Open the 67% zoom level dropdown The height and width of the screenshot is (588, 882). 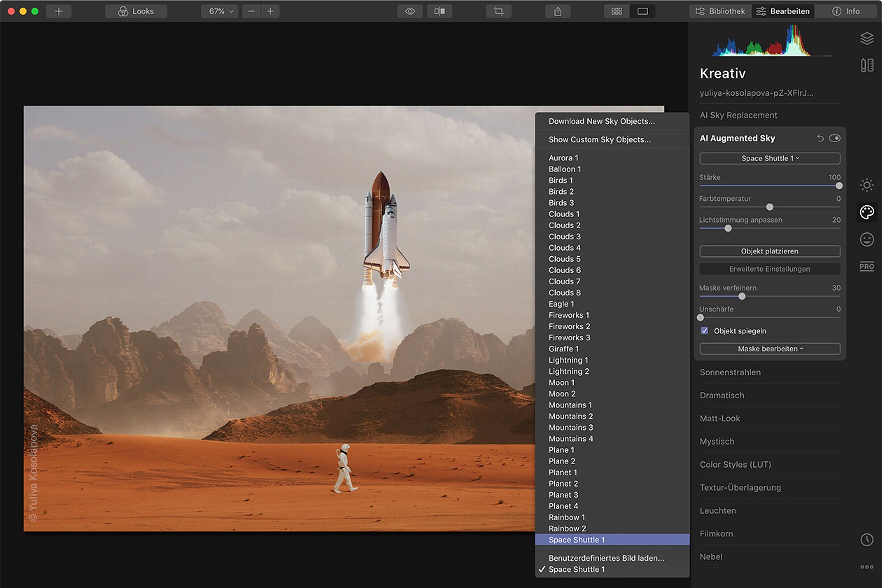(x=220, y=11)
